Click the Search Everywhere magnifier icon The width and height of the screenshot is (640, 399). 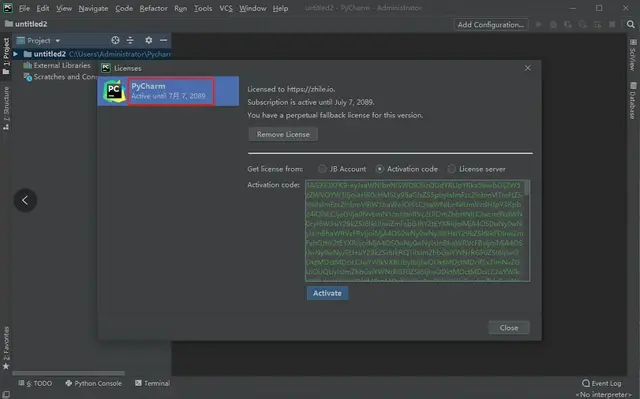631,24
